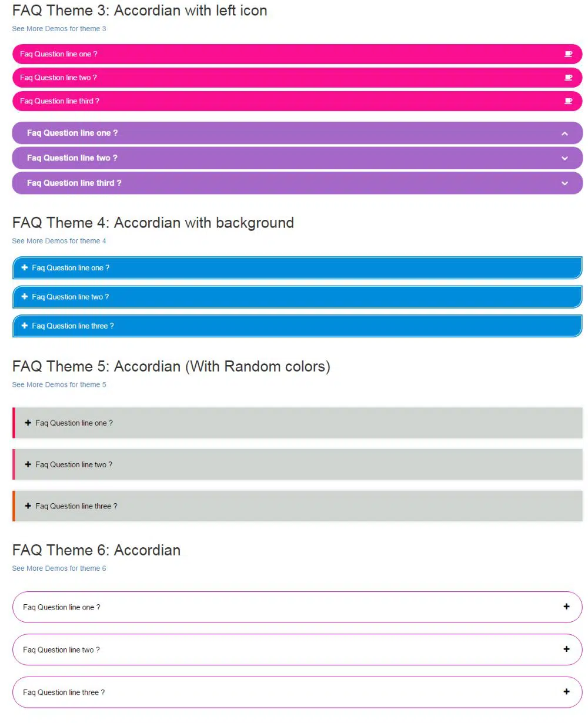Open See More Demos for theme 3
This screenshot has width=588, height=723.
[x=59, y=29]
